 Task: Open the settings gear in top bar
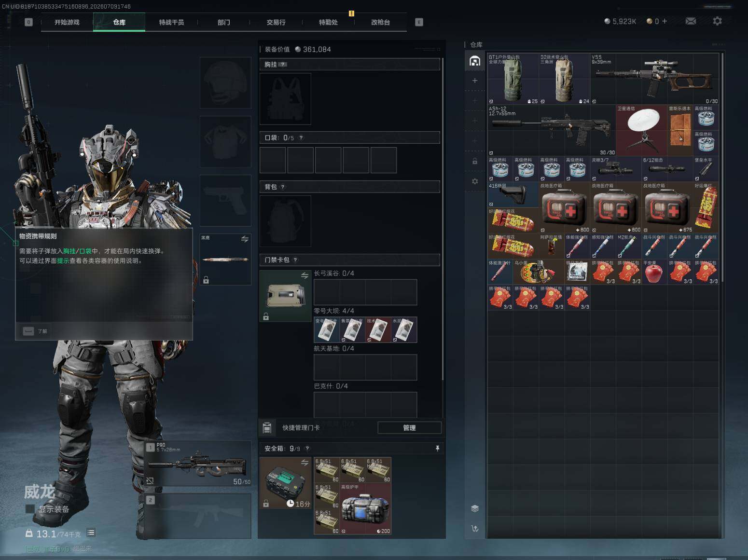(x=717, y=21)
